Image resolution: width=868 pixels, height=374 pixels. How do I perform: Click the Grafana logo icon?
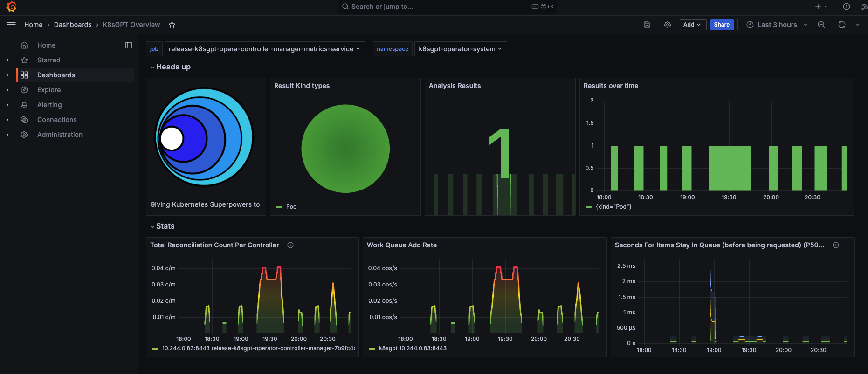11,7
